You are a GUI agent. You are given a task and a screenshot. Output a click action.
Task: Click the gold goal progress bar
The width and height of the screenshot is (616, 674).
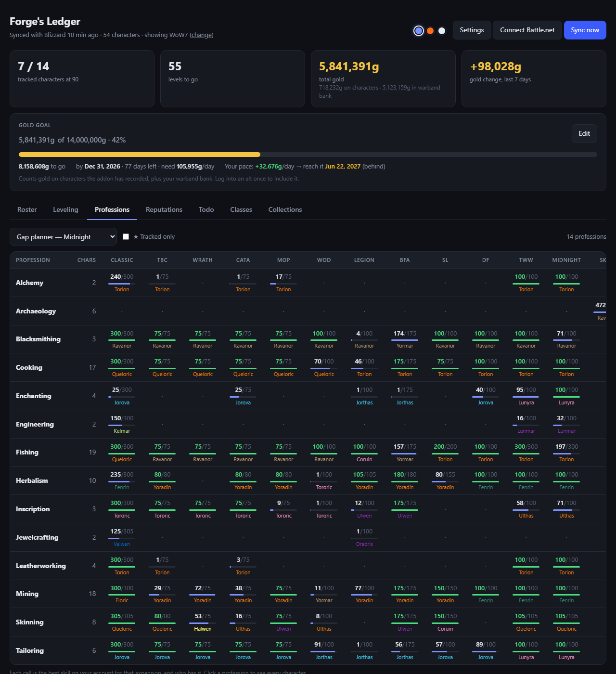pos(308,155)
